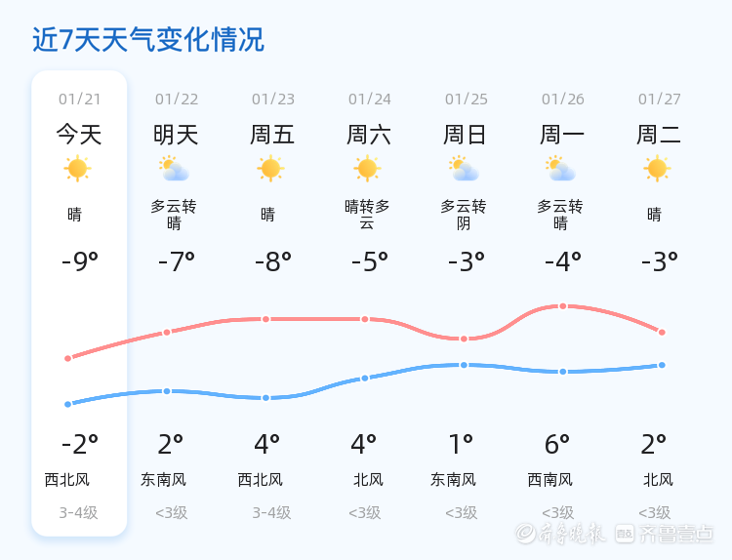Click the 6° temperature under 周一
The image size is (732, 560).
[x=557, y=445]
